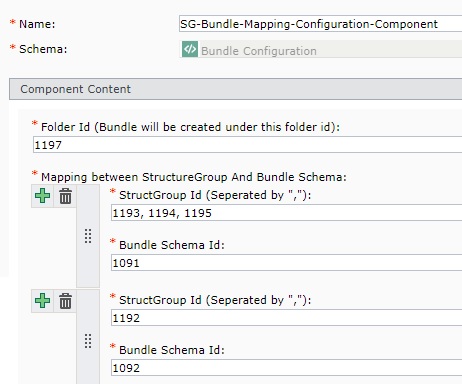The height and width of the screenshot is (384, 462).
Task: Add a mapping using the second green plus icon
Action: 43,301
